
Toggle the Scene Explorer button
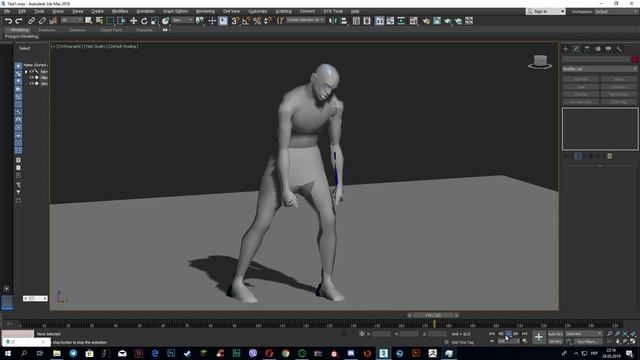point(356,20)
